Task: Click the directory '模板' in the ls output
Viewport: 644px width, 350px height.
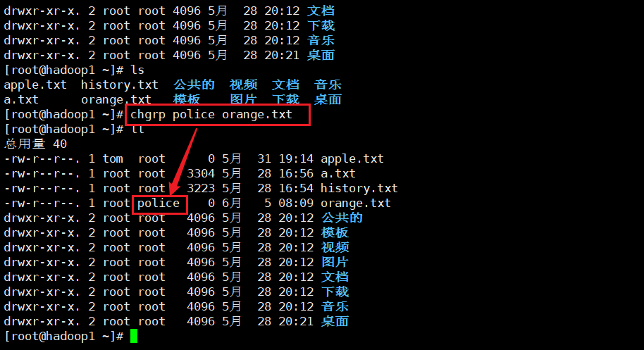Action: click(187, 100)
